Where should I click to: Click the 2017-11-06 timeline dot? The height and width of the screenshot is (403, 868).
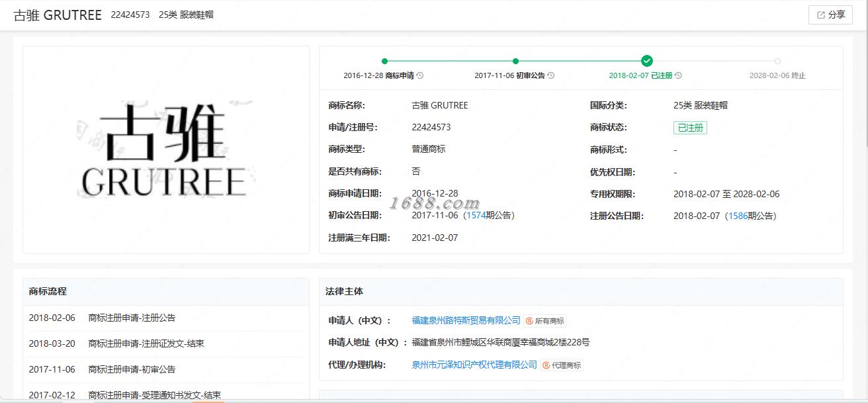pyautogui.click(x=515, y=61)
